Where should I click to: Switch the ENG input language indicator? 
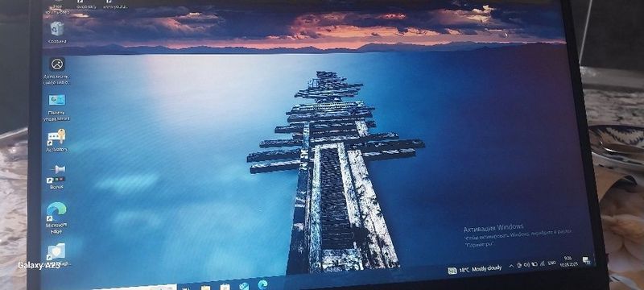[552, 263]
